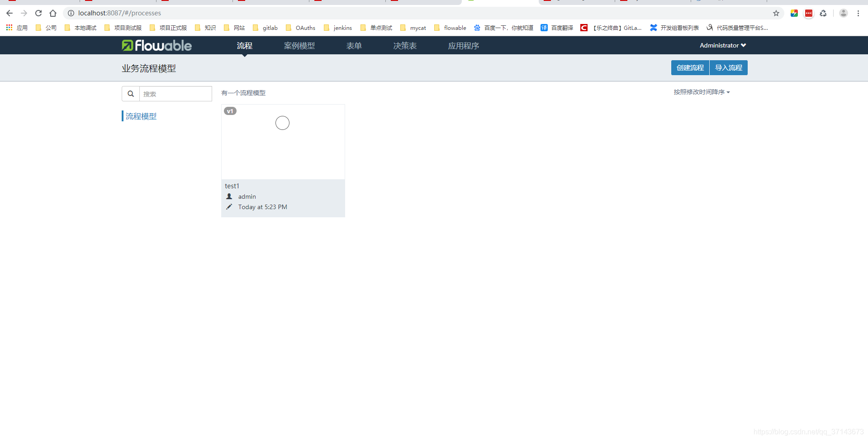Click the Today at 5:23 PM timestamp

point(263,207)
